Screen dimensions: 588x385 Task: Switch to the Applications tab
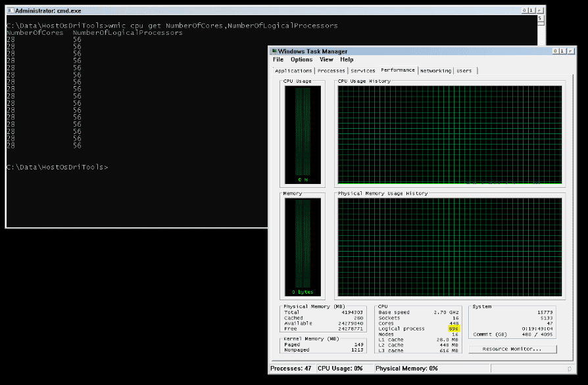pos(293,71)
